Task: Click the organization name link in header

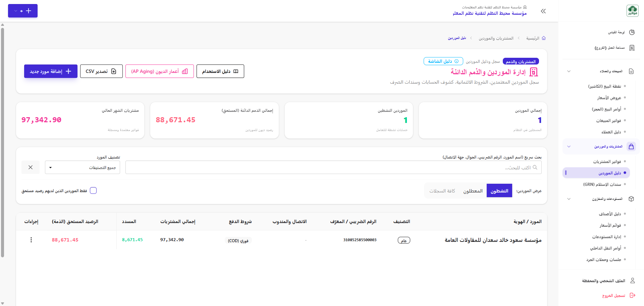Action: tap(490, 13)
